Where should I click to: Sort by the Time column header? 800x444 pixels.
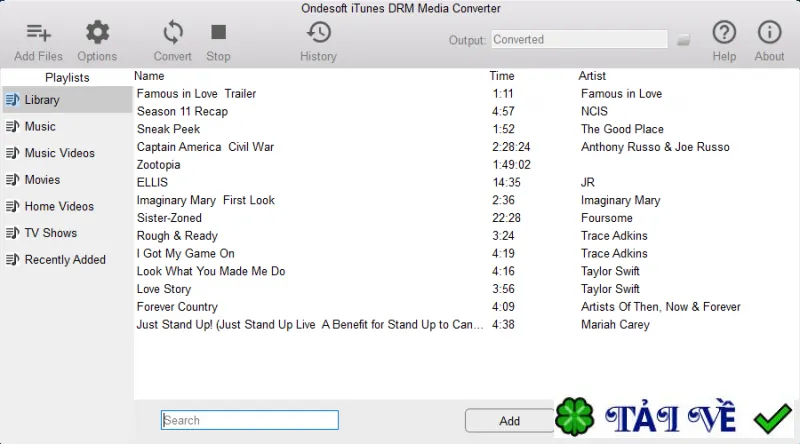(502, 76)
